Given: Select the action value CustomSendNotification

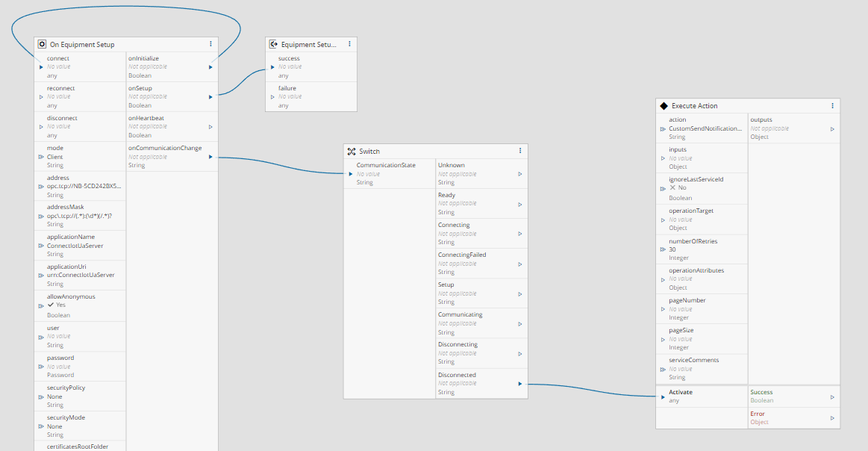Looking at the screenshot, I should pyautogui.click(x=705, y=128).
